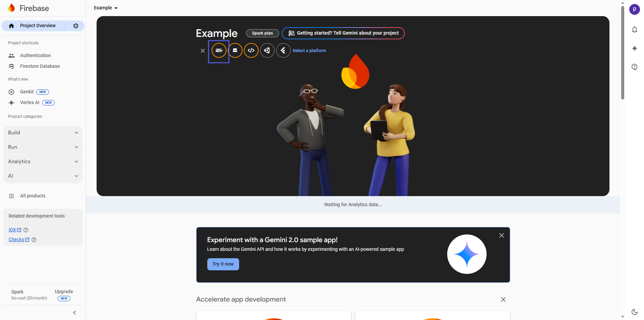
Task: Click the iOS+ platform icon
Action: point(219,51)
